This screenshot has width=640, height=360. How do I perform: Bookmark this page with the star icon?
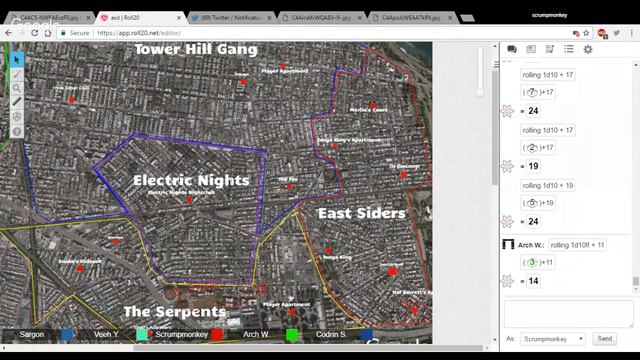586,33
